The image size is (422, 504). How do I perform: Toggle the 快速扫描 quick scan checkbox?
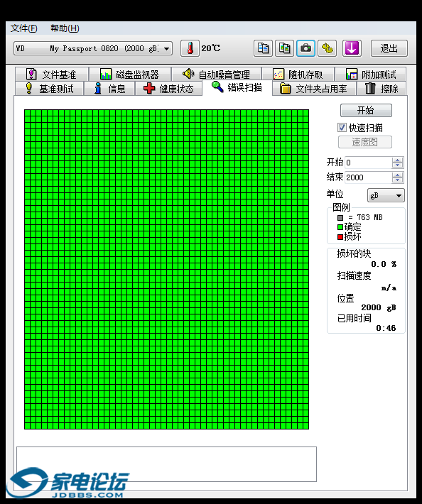(x=342, y=128)
